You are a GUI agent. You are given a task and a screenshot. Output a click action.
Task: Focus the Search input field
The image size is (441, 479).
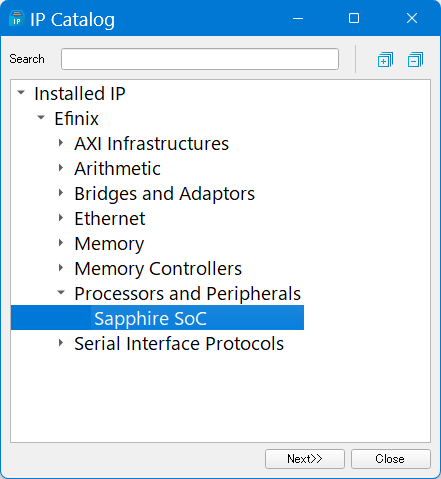point(200,59)
